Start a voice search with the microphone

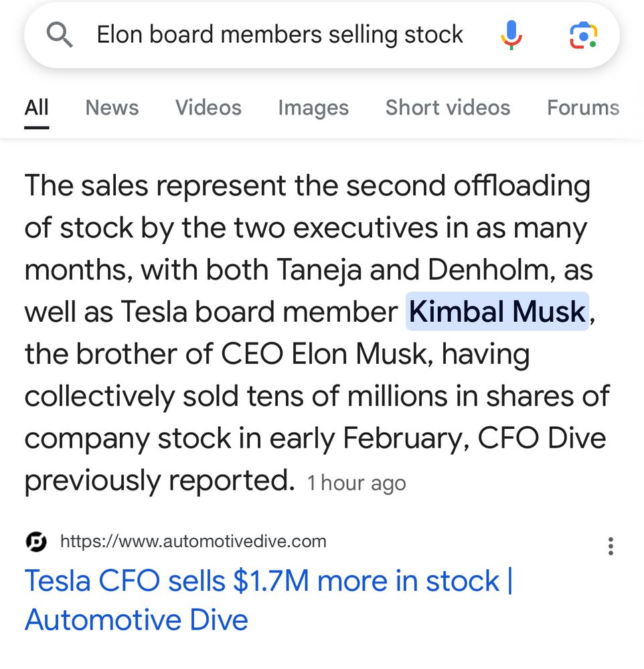pyautogui.click(x=511, y=35)
